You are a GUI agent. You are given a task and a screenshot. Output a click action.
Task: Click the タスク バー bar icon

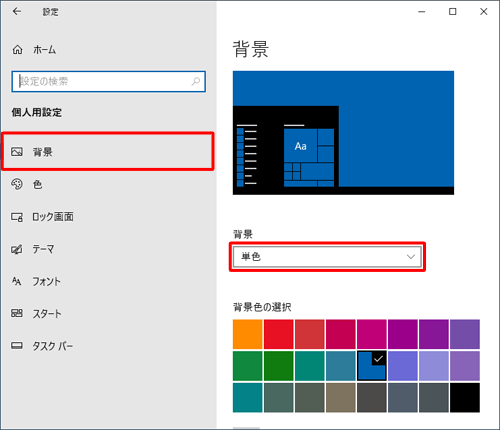[x=17, y=346]
